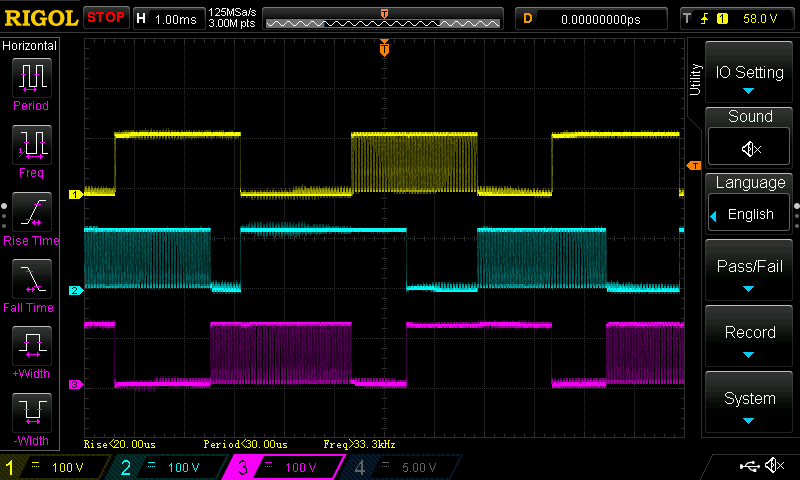800x480 pixels.
Task: Click the Rise<20.00us measurement result
Action: (x=119, y=444)
